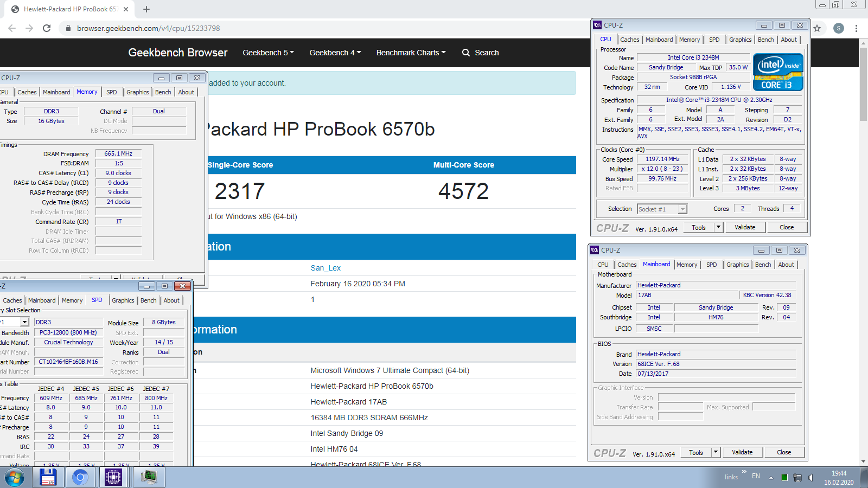
Task: Click the page scrollbar up arrow
Action: point(863,43)
